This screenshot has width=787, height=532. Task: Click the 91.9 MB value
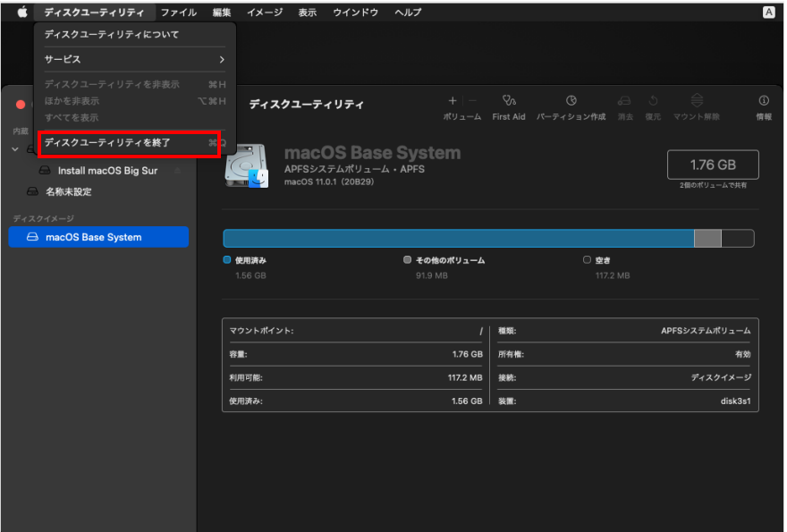[x=431, y=275]
